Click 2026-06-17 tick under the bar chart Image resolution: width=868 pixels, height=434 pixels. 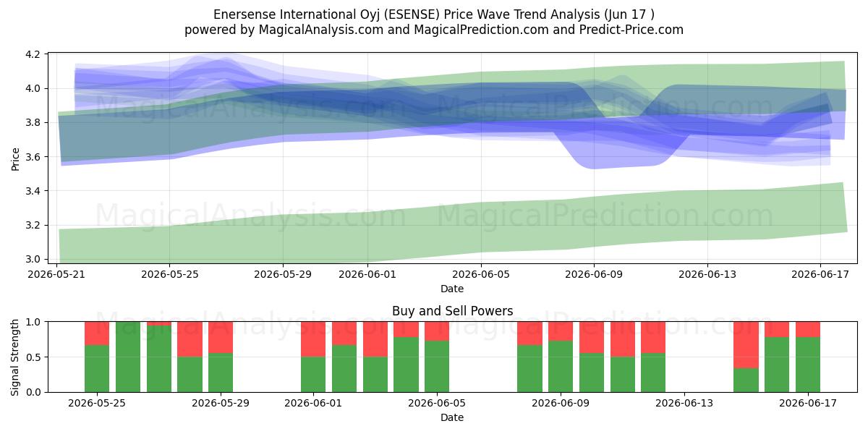(808, 404)
